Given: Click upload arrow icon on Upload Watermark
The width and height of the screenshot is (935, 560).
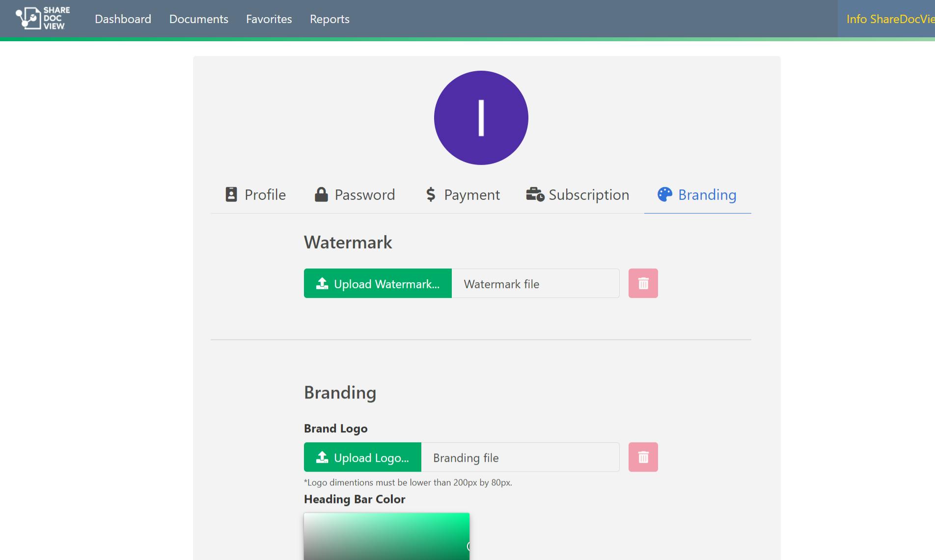Looking at the screenshot, I should 322,283.
